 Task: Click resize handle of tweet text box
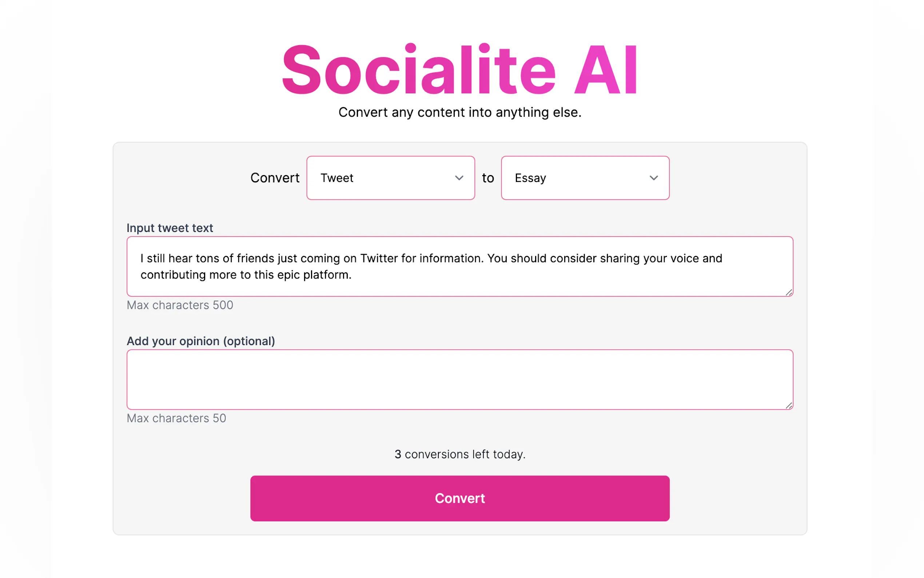[789, 292]
